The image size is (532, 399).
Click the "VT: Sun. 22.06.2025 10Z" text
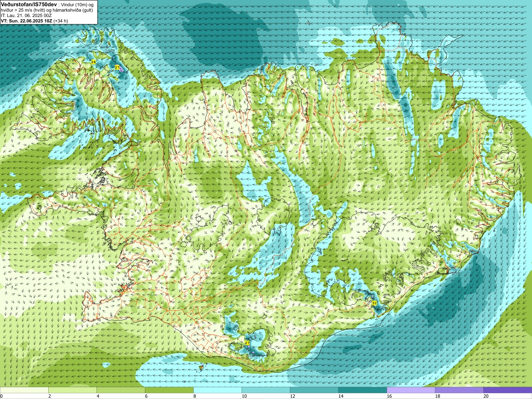[x=26, y=21]
